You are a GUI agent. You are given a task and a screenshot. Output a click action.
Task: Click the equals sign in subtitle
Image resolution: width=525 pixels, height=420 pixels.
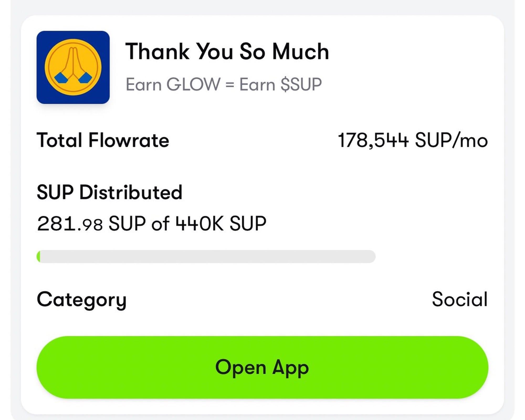pyautogui.click(x=230, y=84)
